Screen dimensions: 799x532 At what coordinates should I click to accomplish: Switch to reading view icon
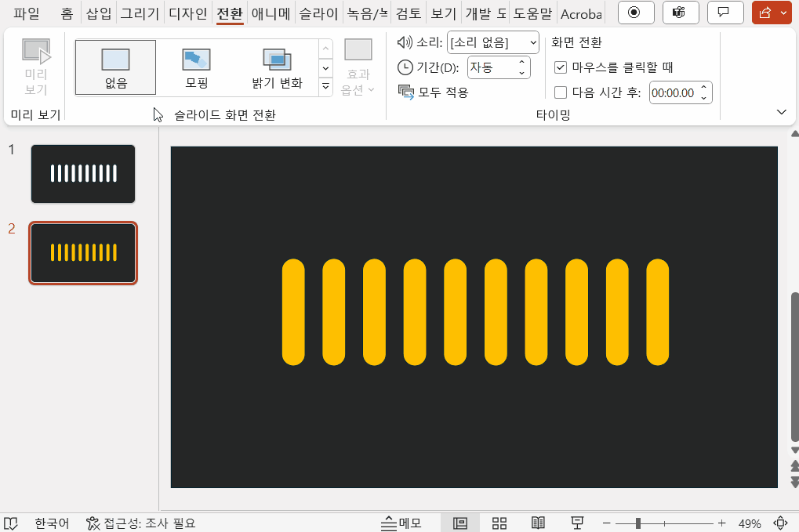[538, 523]
